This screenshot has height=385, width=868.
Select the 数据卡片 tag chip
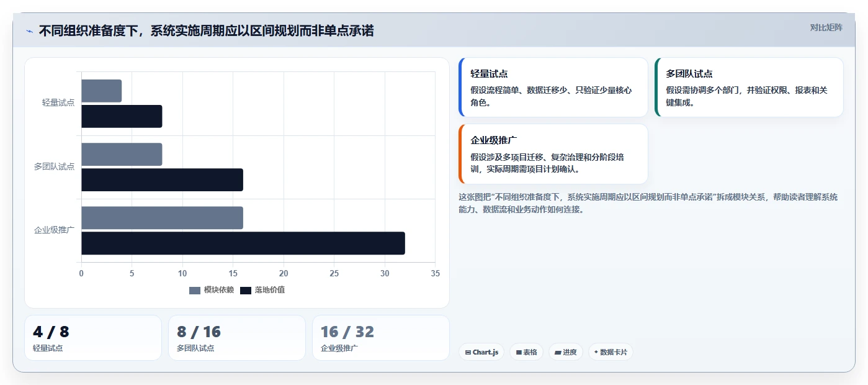pos(611,352)
